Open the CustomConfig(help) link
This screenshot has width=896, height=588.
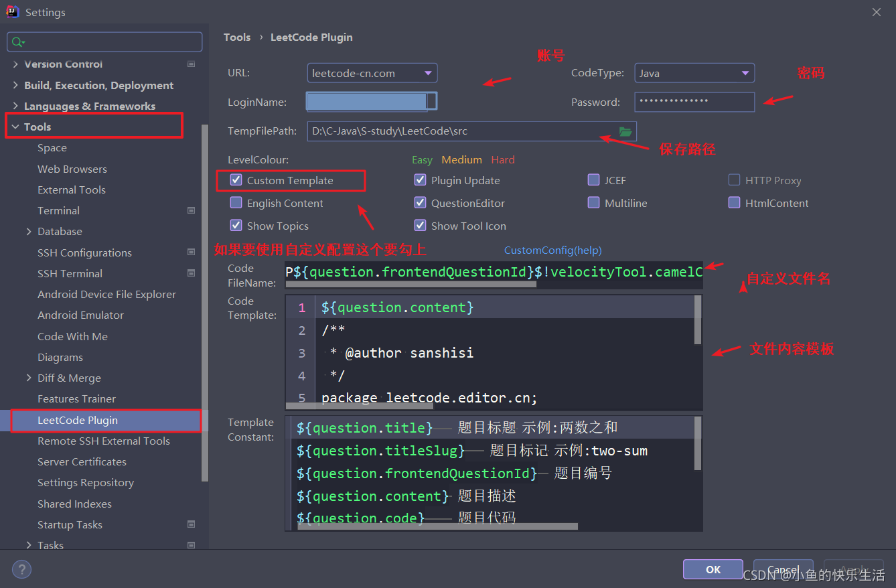point(553,250)
